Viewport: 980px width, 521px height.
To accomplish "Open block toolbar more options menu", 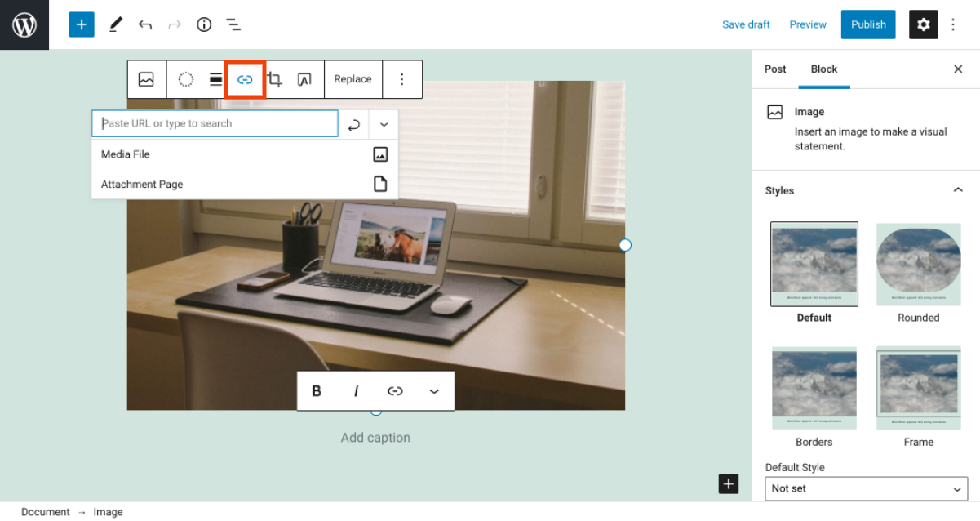I will tap(401, 79).
